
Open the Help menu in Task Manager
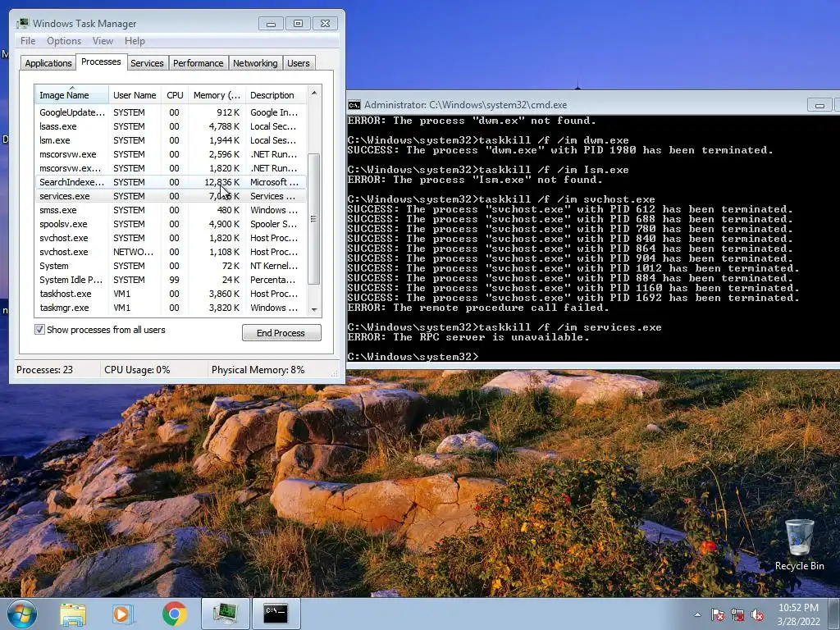135,41
